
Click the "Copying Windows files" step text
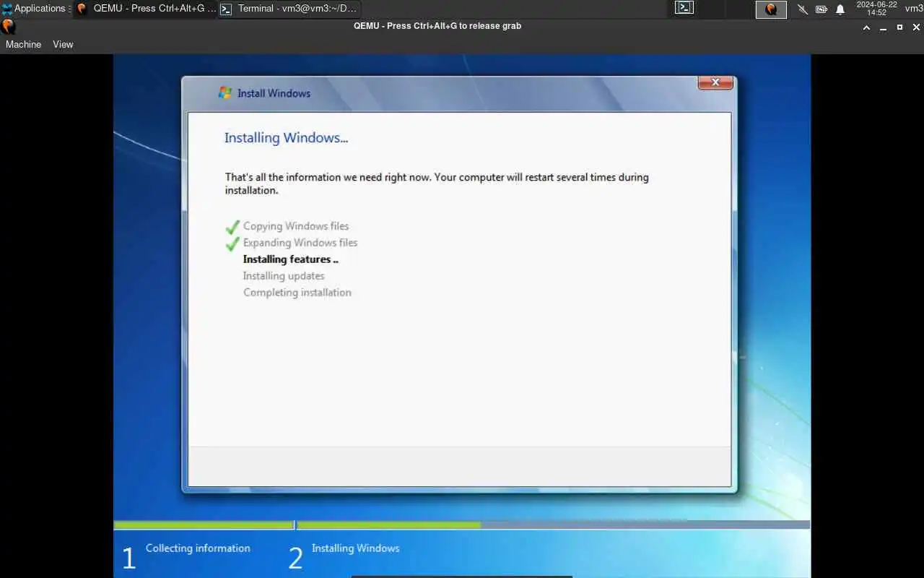(296, 226)
